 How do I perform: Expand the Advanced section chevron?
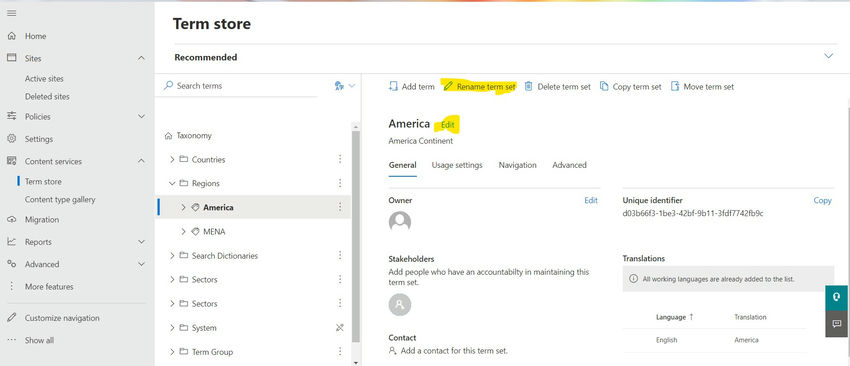[x=141, y=264]
